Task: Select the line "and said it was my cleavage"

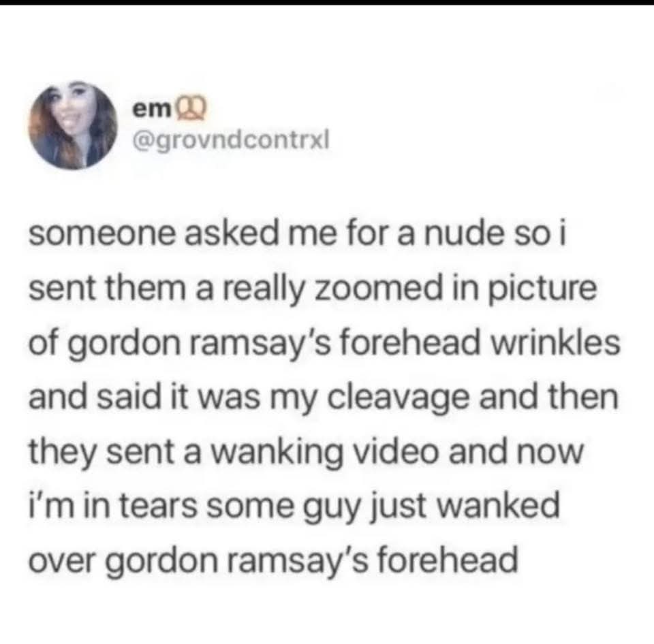Action: (x=324, y=398)
